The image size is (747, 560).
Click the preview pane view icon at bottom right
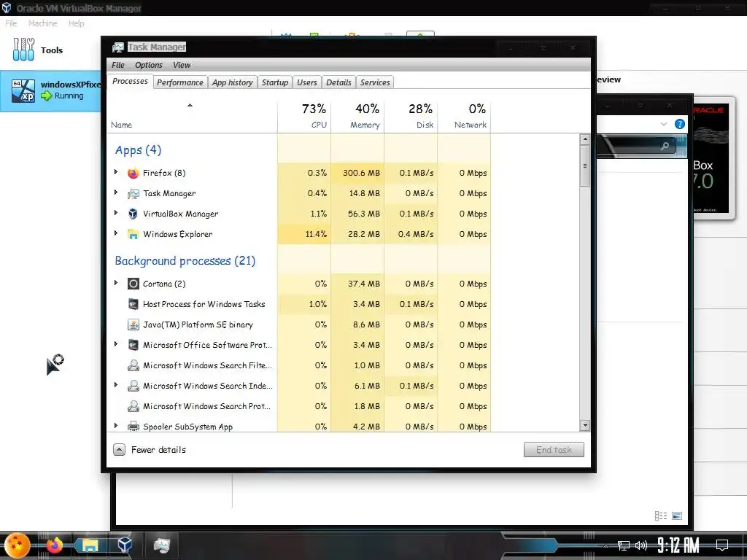(x=677, y=516)
